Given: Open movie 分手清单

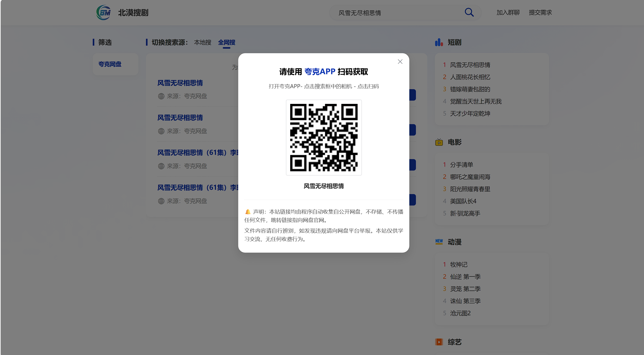Looking at the screenshot, I should coord(462,165).
